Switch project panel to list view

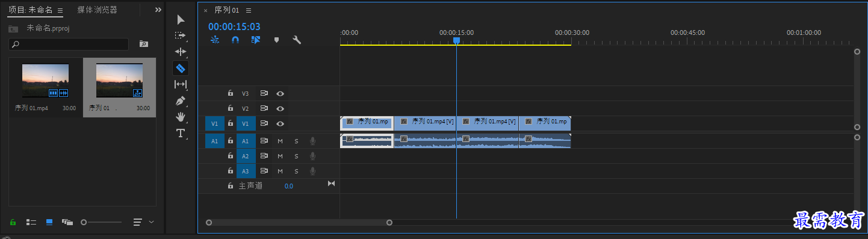31,222
